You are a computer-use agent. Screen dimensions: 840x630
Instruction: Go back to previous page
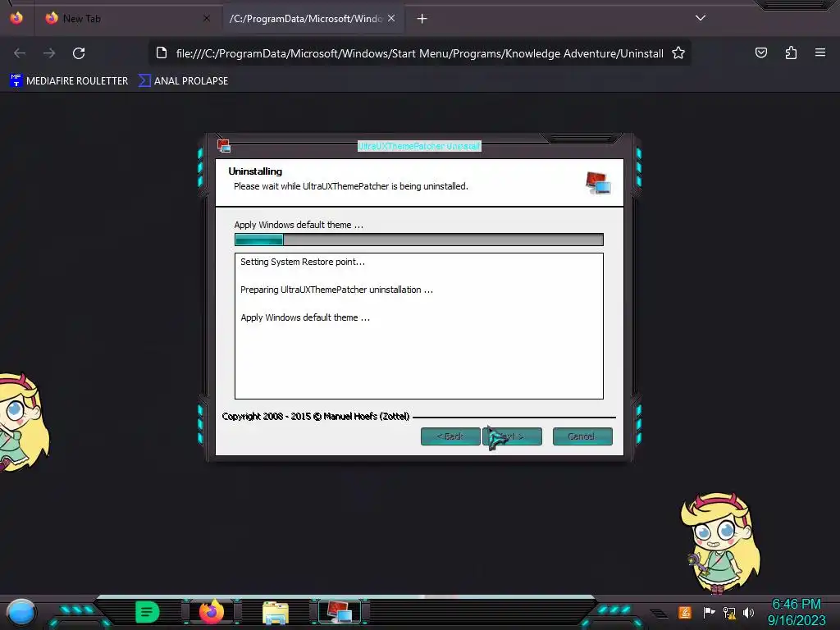click(20, 53)
